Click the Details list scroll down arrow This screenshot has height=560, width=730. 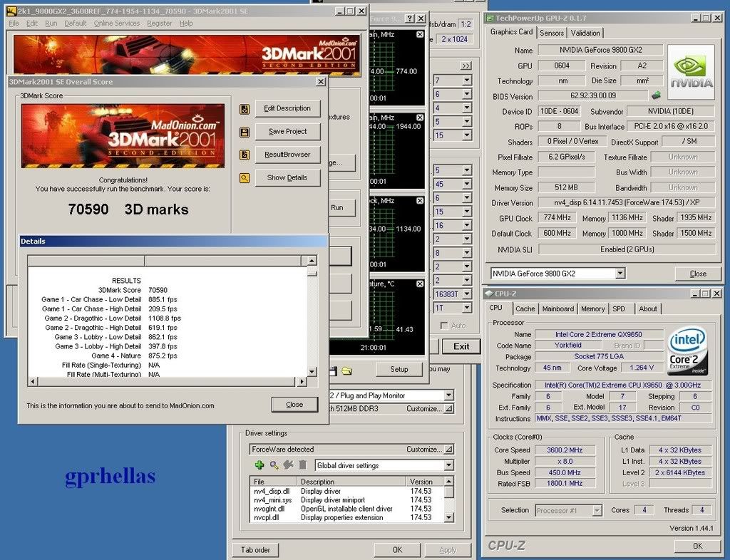pyautogui.click(x=312, y=372)
